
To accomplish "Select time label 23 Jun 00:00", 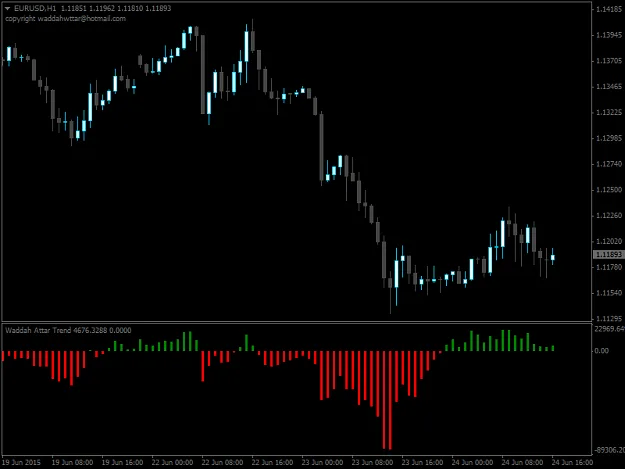I will [322, 463].
